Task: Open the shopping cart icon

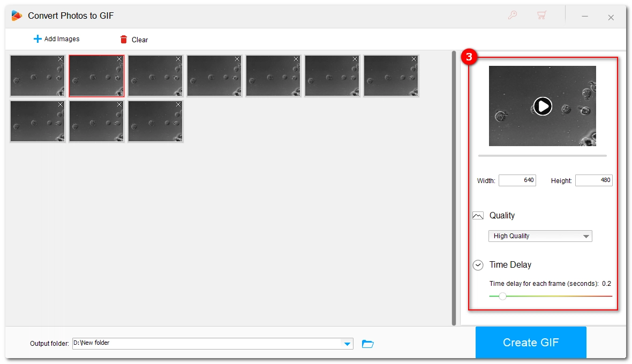Action: [x=541, y=16]
